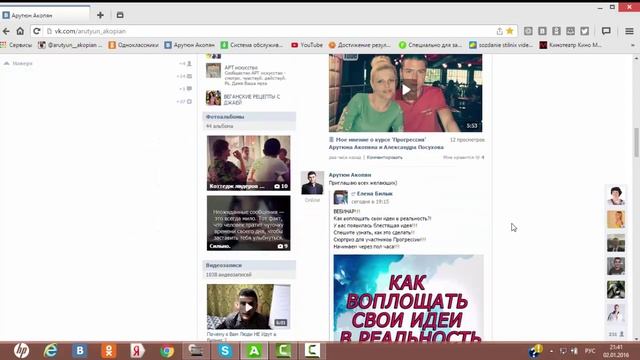Open the browser home page icon

tap(20, 31)
